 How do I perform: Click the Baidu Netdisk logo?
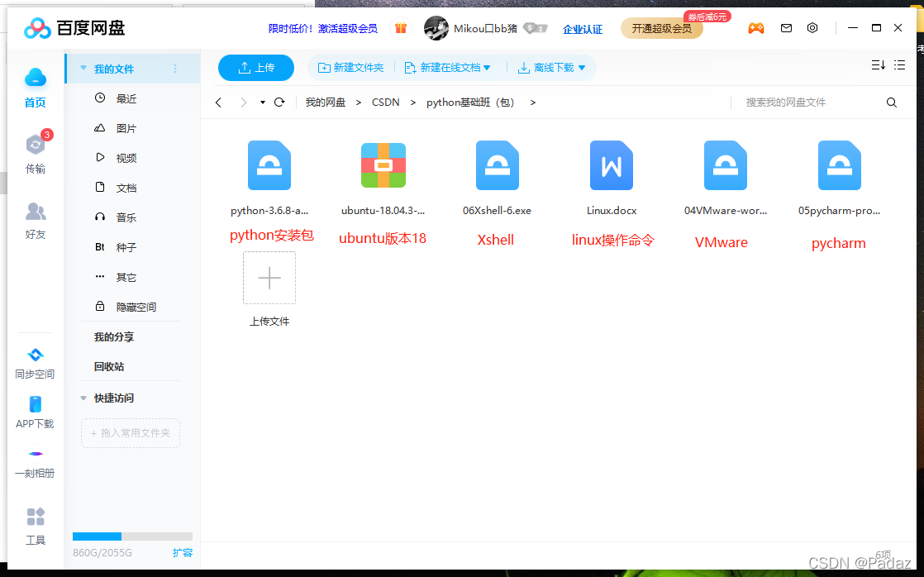[x=74, y=28]
